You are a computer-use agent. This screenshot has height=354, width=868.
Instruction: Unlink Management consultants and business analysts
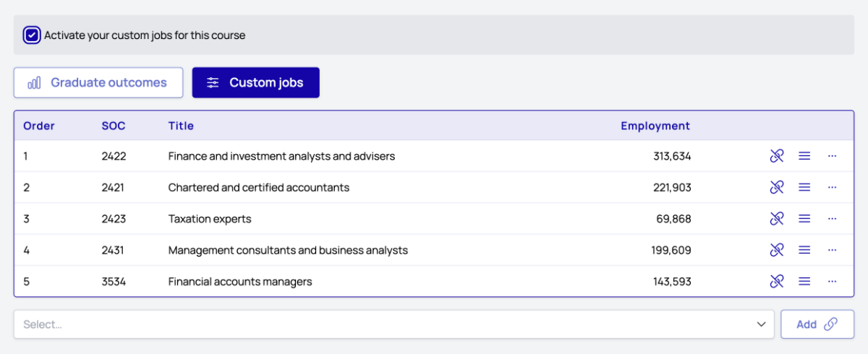tap(777, 250)
